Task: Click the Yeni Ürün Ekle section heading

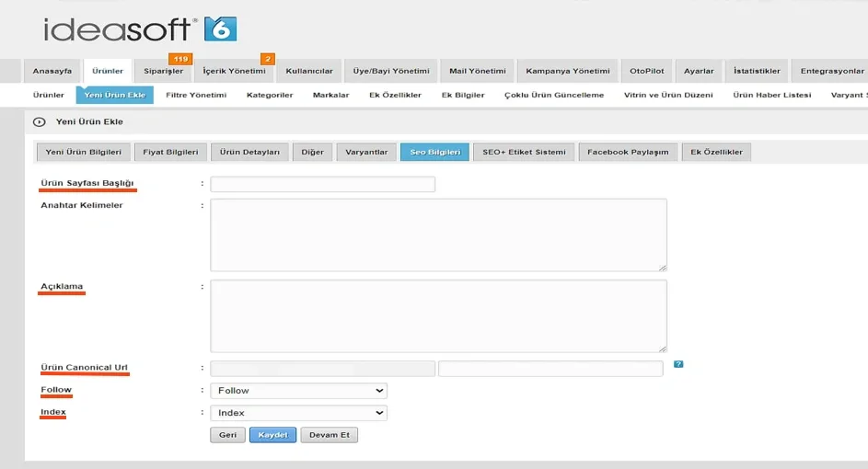Action: tap(89, 121)
